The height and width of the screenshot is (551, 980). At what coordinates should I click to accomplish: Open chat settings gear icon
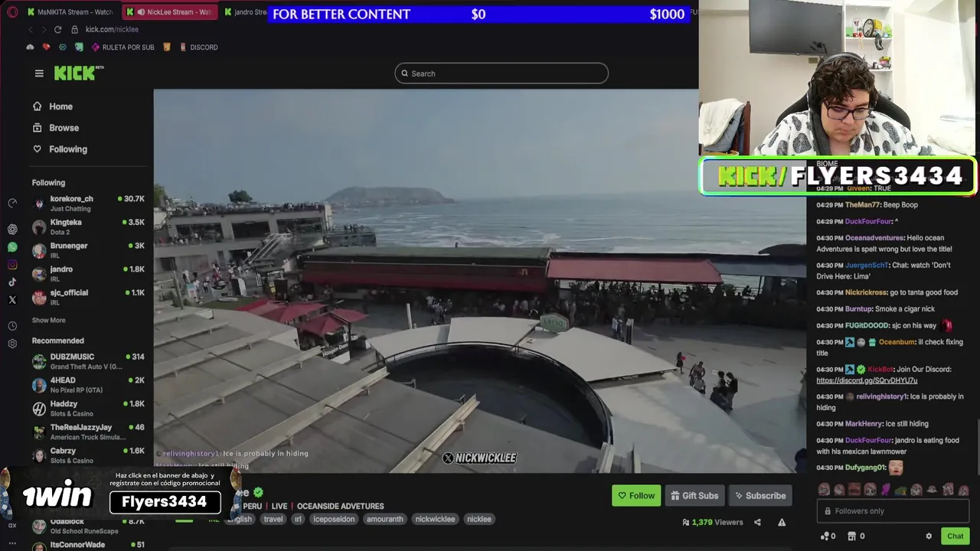(929, 536)
